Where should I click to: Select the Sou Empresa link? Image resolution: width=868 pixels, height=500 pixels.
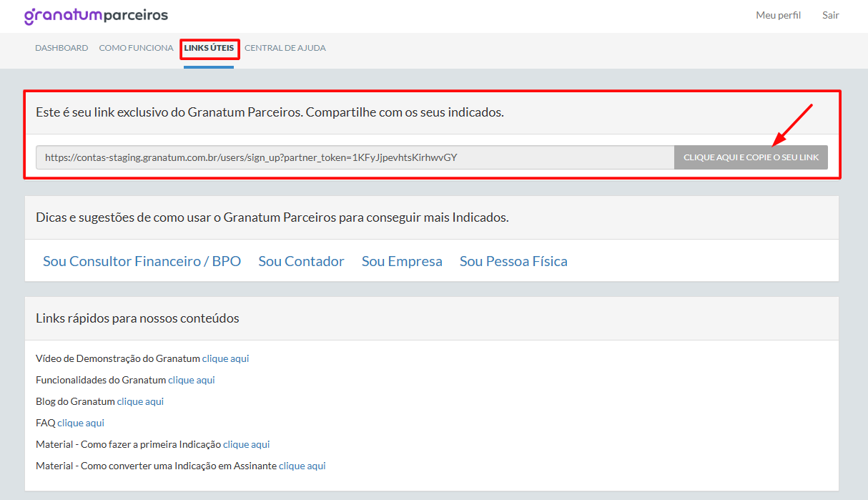402,261
